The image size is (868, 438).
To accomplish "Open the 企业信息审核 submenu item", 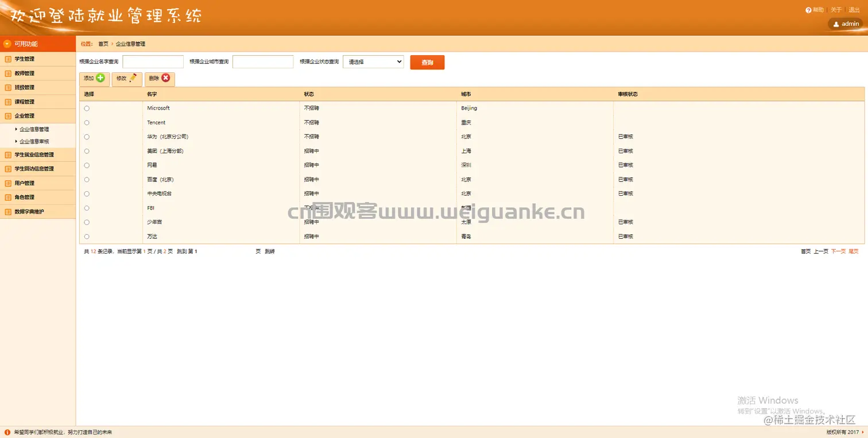I will 34,141.
